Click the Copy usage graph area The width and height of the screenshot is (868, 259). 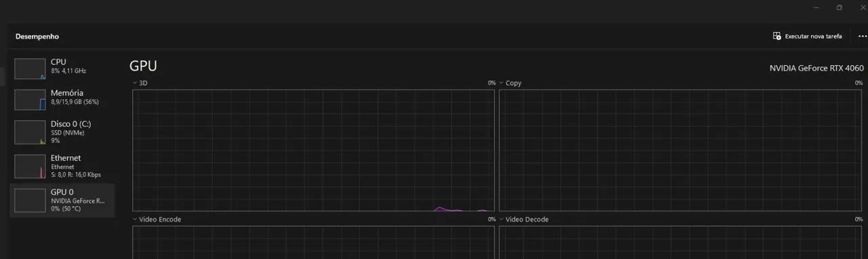[681, 151]
